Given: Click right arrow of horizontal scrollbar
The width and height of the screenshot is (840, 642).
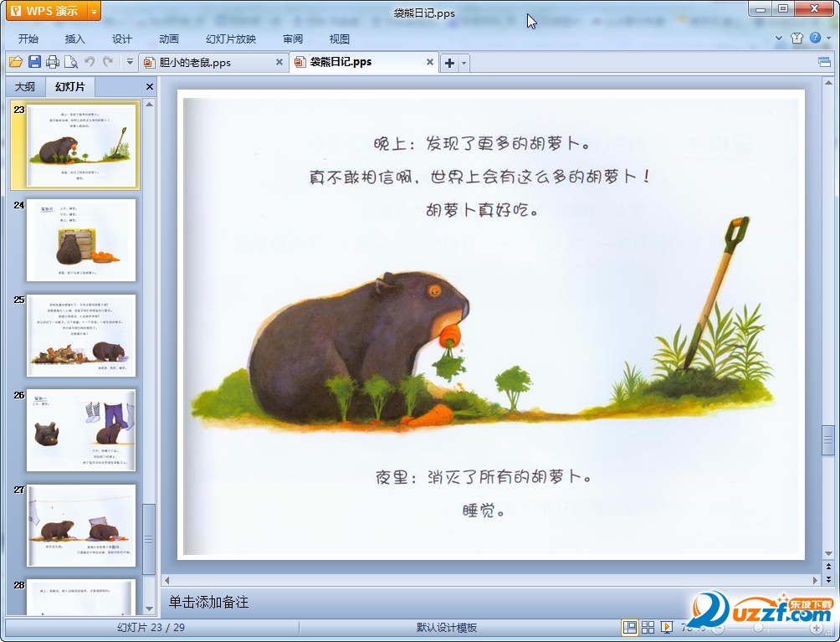Looking at the screenshot, I should (x=816, y=580).
